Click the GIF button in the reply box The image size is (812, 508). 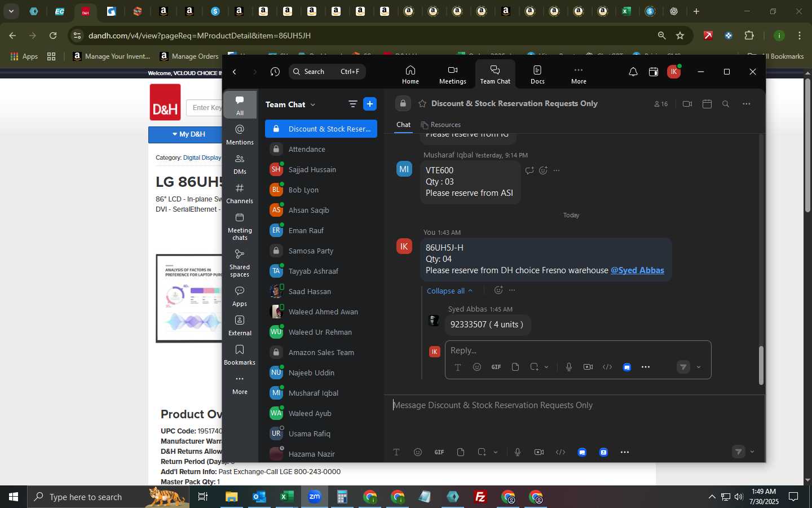point(496,367)
